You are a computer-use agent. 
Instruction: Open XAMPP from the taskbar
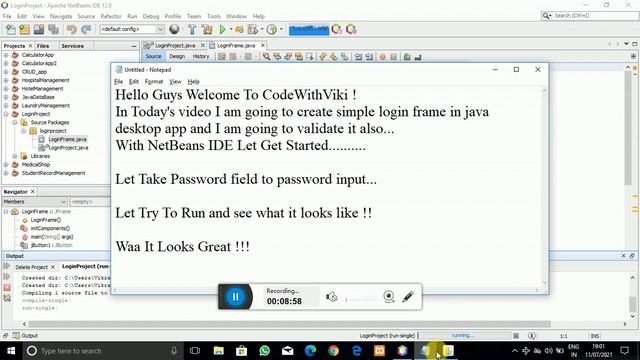pyautogui.click(x=380, y=351)
